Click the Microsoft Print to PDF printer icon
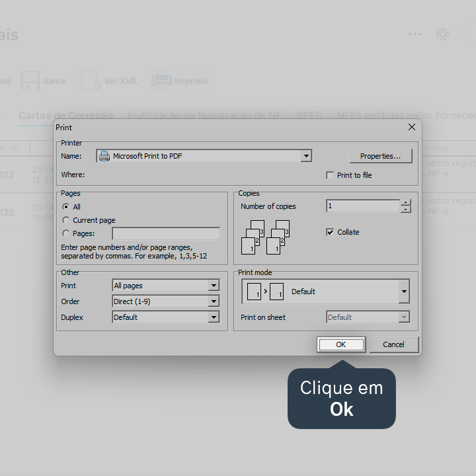Viewport: 476px width, 476px height. (x=104, y=156)
